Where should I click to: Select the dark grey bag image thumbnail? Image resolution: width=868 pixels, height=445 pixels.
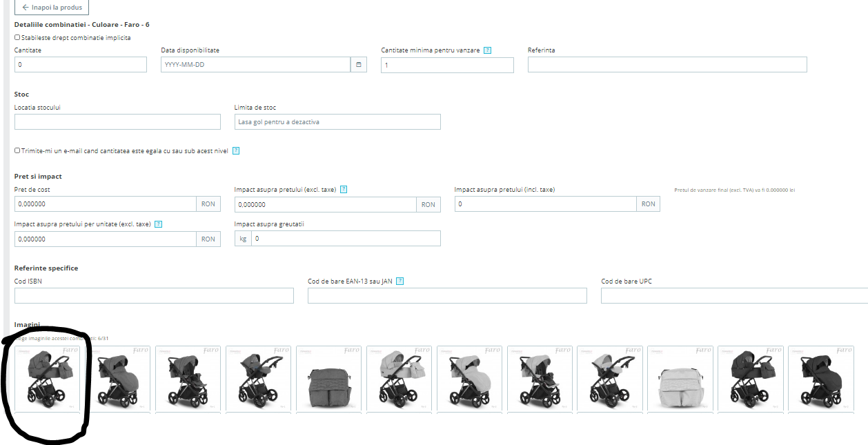(328, 379)
